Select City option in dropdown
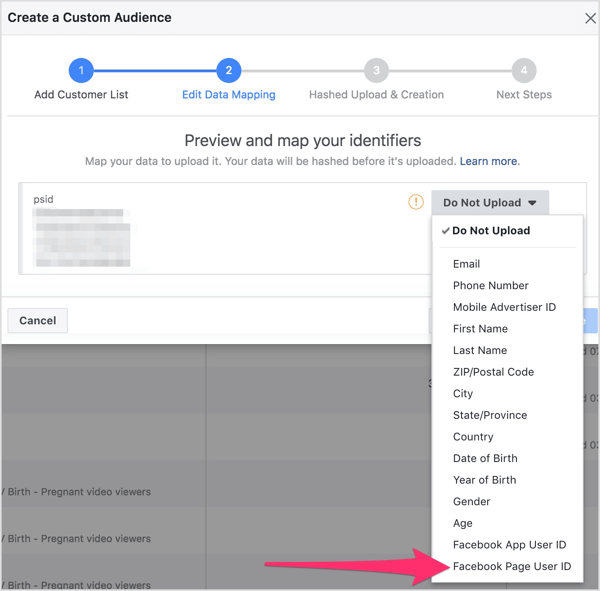 463,394
